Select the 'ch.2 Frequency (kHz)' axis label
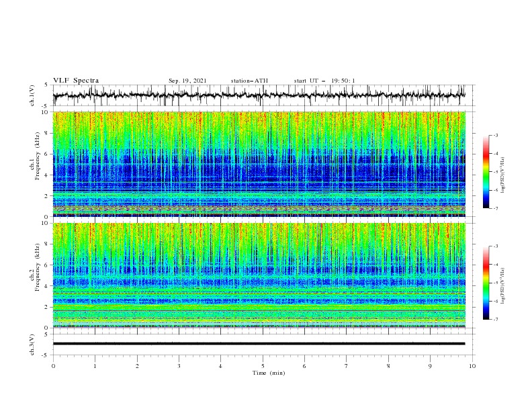This screenshot has height=411, width=532. 35,267
